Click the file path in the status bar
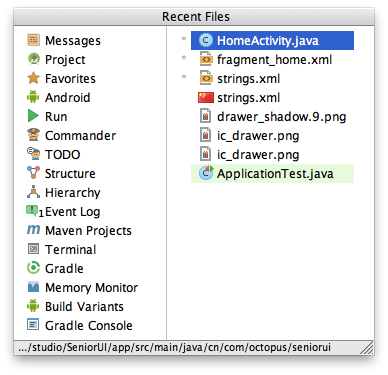This screenshot has width=388, height=375. pos(174,347)
